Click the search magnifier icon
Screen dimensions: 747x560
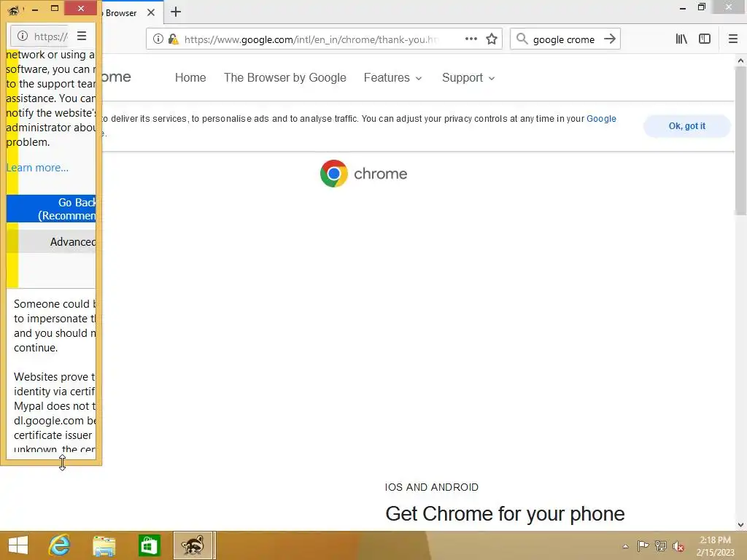(522, 39)
